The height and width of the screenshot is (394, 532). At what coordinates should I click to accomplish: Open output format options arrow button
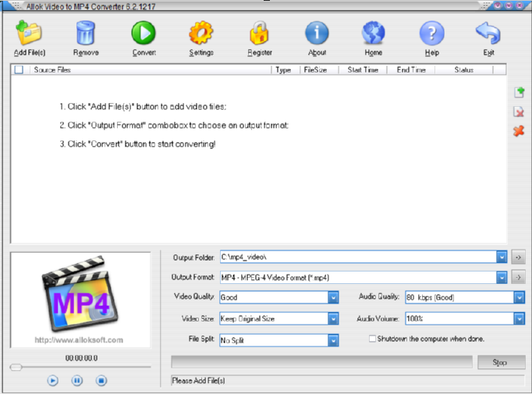click(x=518, y=277)
